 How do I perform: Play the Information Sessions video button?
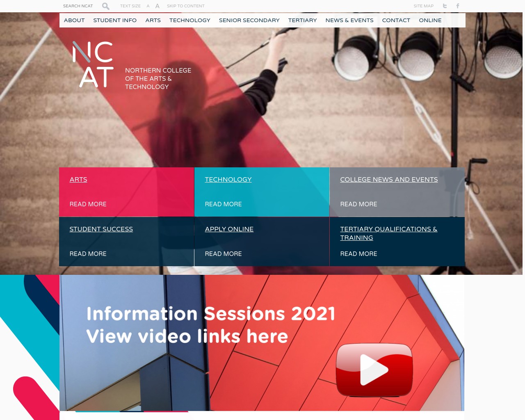374,370
